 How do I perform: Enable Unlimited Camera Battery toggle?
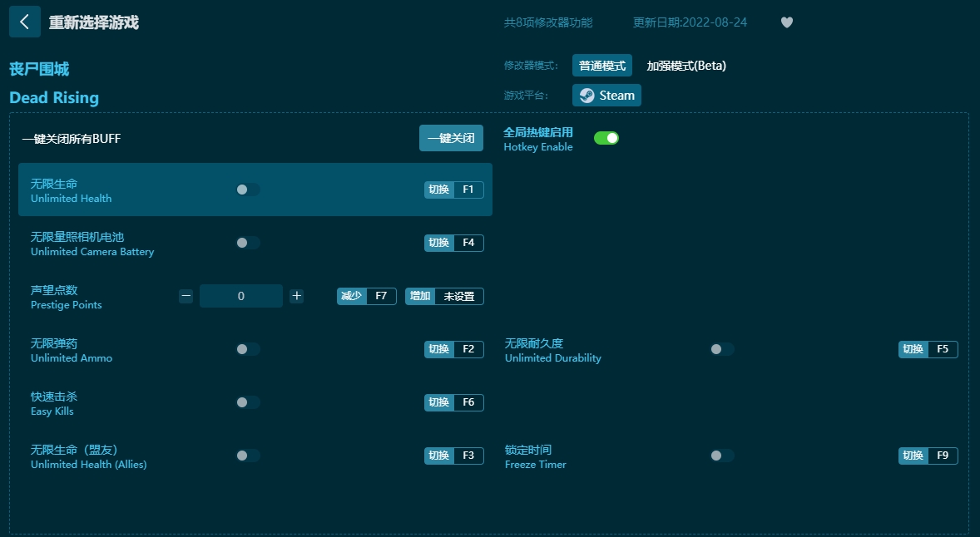coord(248,242)
